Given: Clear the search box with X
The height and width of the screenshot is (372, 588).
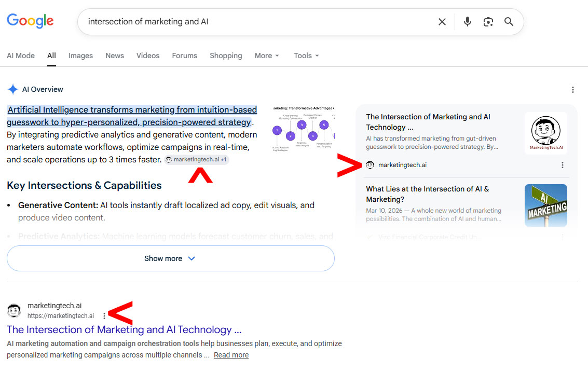Looking at the screenshot, I should (442, 22).
